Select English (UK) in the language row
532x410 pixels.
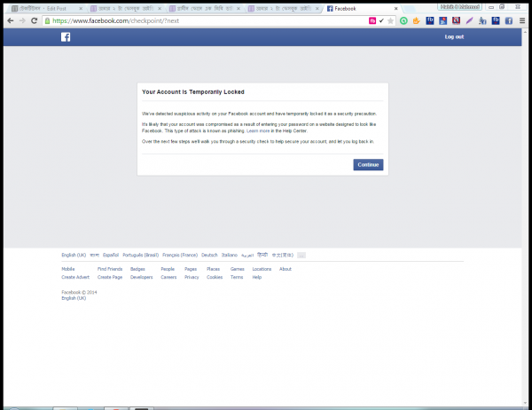[74, 255]
